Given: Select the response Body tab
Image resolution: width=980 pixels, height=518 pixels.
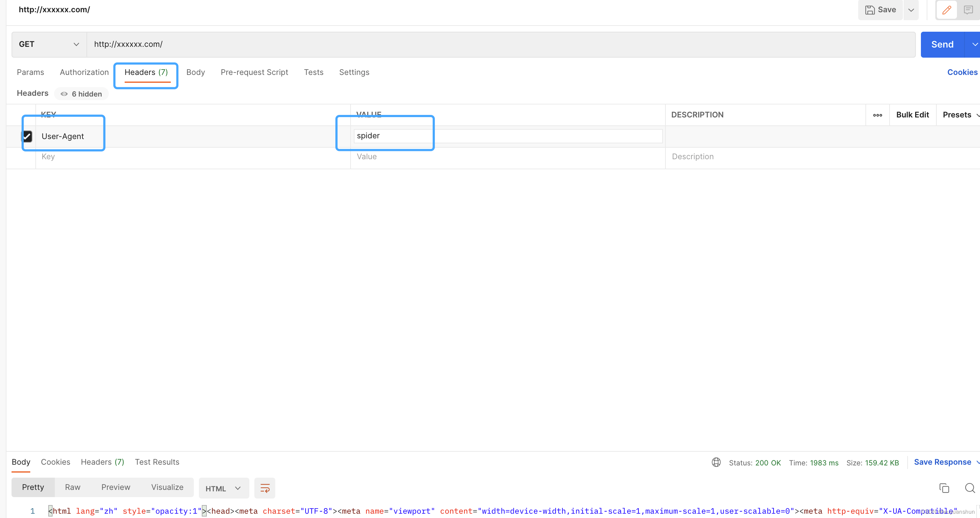Looking at the screenshot, I should (21, 462).
